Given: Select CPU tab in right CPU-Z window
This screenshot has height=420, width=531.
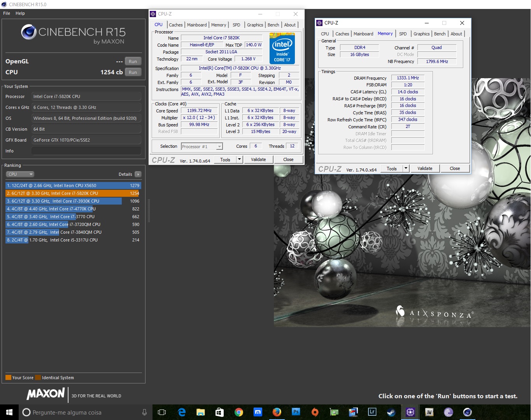Looking at the screenshot, I should click(x=325, y=34).
